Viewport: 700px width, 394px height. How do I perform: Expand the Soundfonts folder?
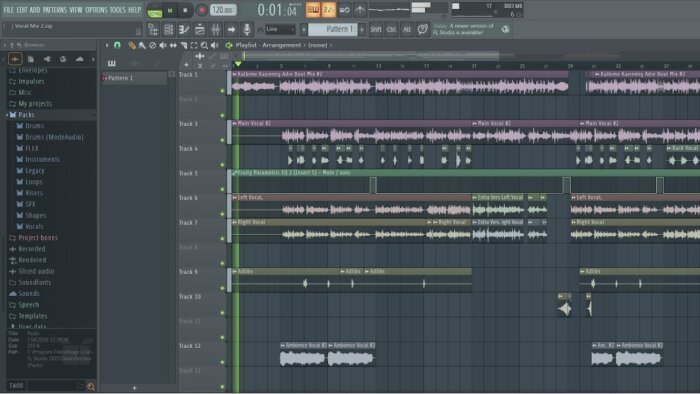click(30, 282)
